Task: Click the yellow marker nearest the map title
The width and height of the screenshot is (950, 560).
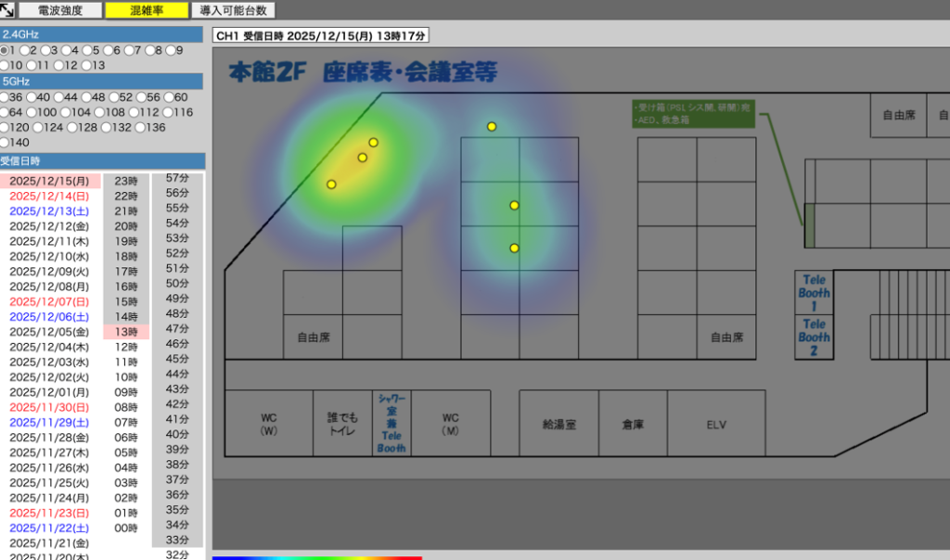Action: [492, 126]
